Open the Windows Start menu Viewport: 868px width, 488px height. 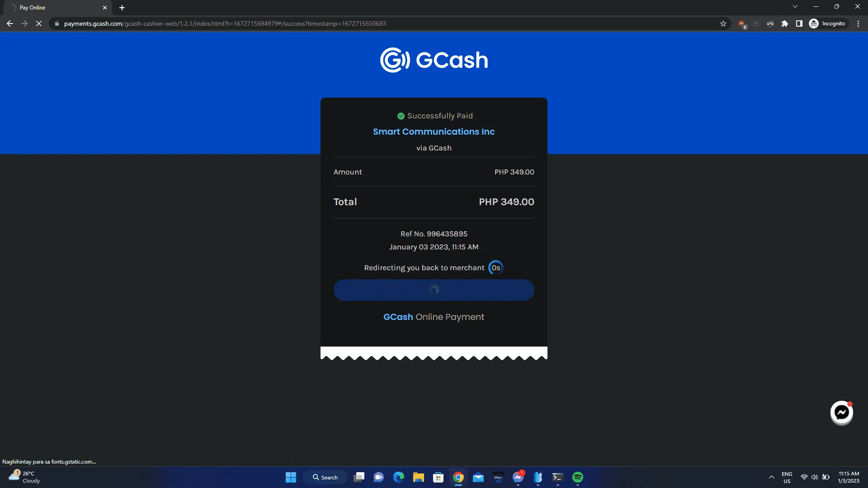point(291,478)
